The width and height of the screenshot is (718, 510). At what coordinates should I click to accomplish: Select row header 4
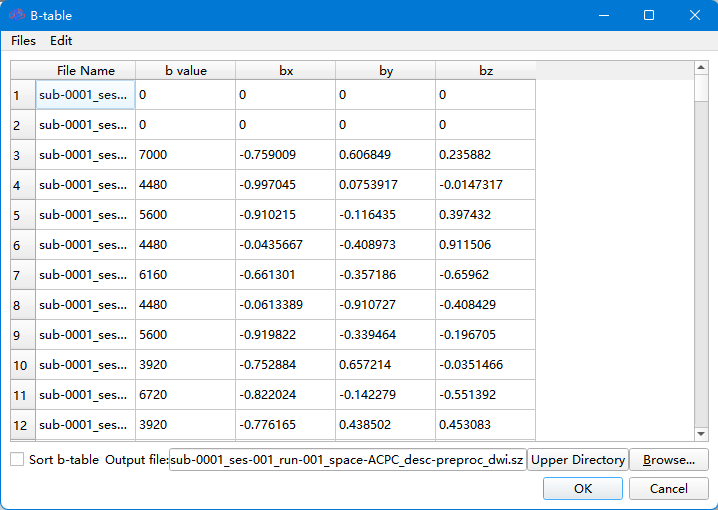coord(23,185)
